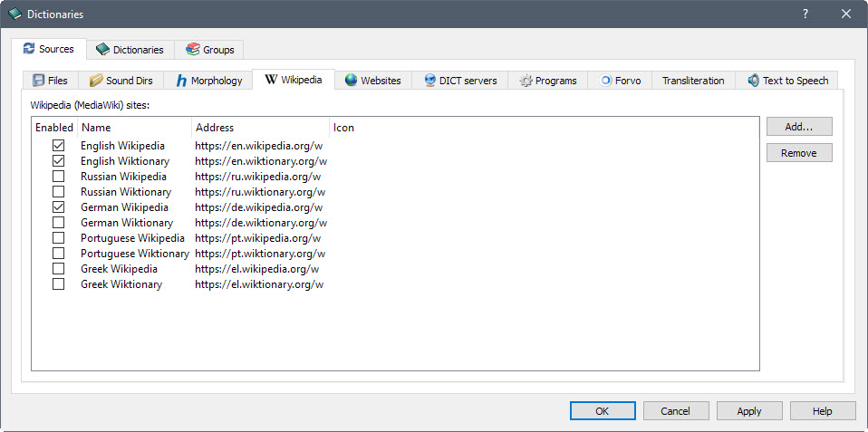Click the Remove button
Image resolution: width=868 pixels, height=432 pixels.
click(799, 153)
